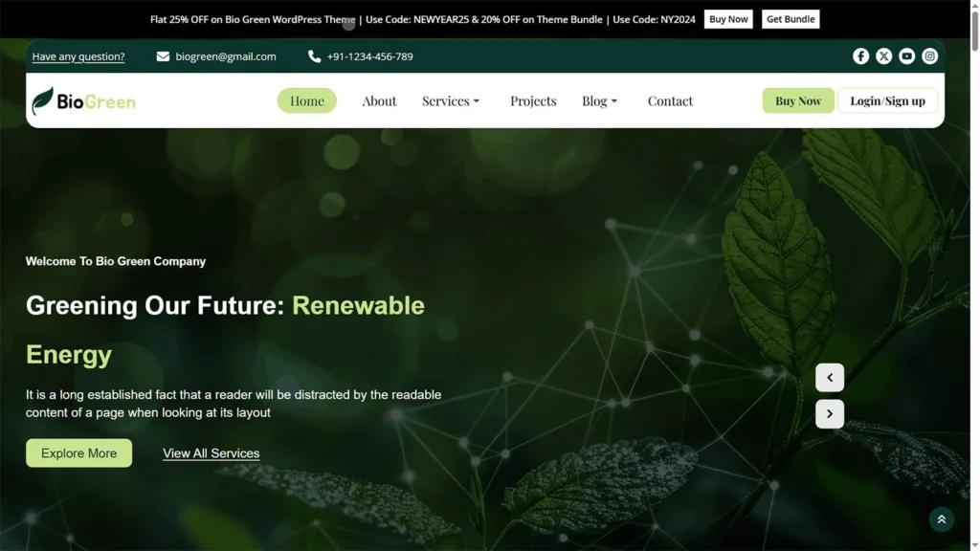Click the Get Bundle button
The image size is (980, 551).
[791, 19]
